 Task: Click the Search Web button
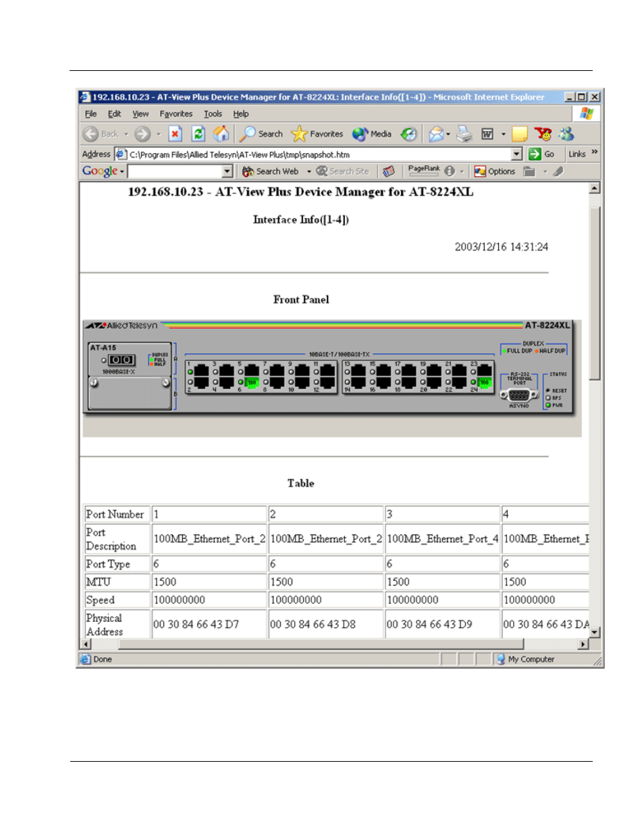point(271,172)
